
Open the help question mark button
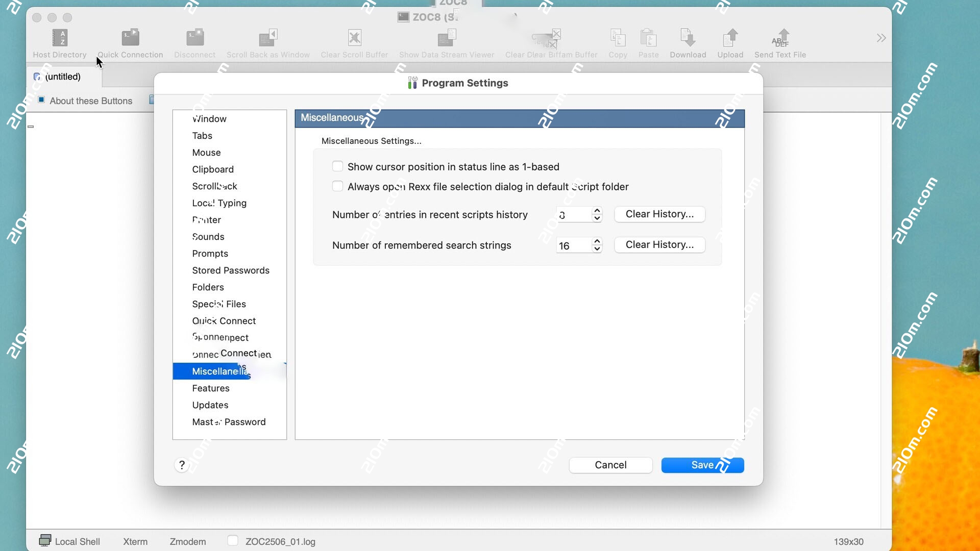pyautogui.click(x=182, y=465)
